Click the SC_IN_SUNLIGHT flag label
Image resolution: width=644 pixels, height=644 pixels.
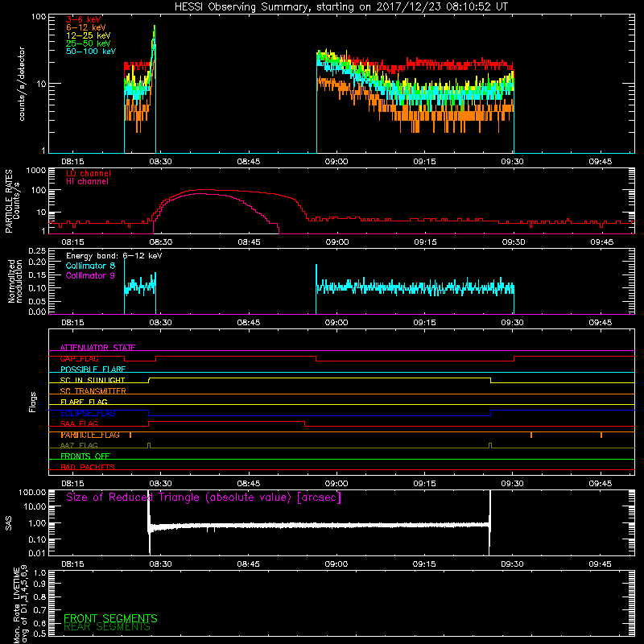point(93,380)
